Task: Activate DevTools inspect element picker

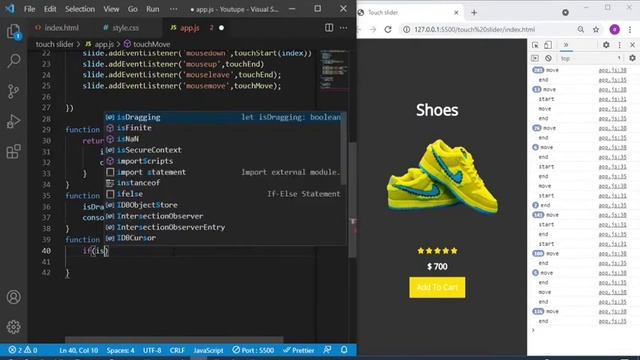Action: (x=535, y=45)
